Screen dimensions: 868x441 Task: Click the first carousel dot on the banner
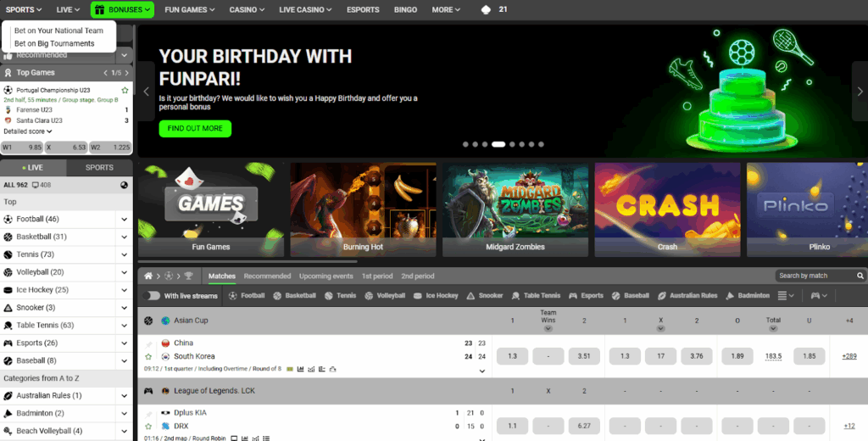465,145
